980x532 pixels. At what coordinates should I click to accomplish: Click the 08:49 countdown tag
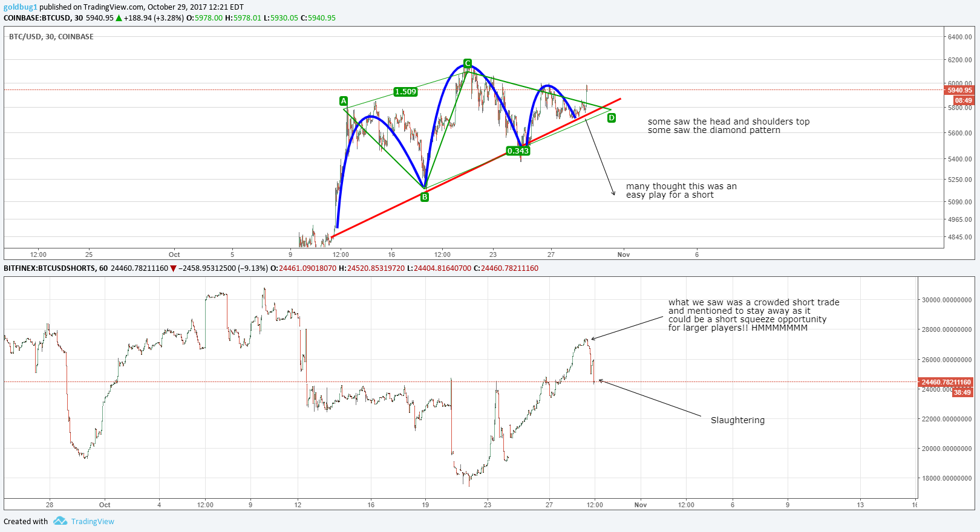pos(963,100)
